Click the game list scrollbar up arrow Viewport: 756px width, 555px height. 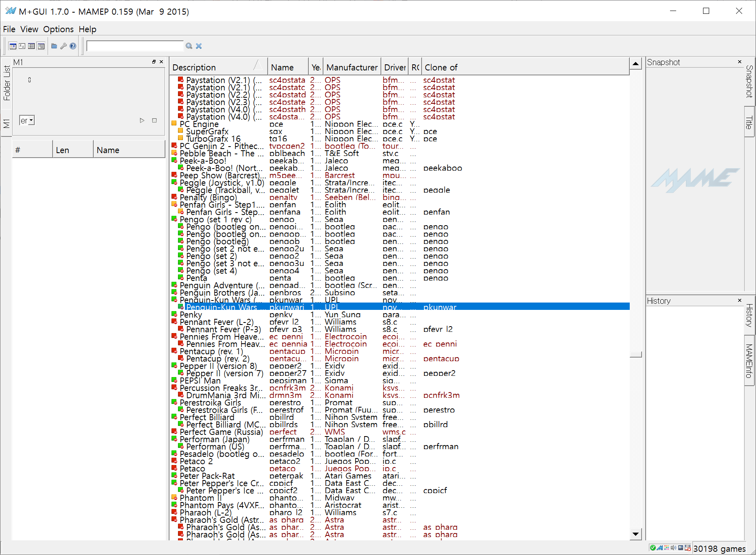point(636,64)
